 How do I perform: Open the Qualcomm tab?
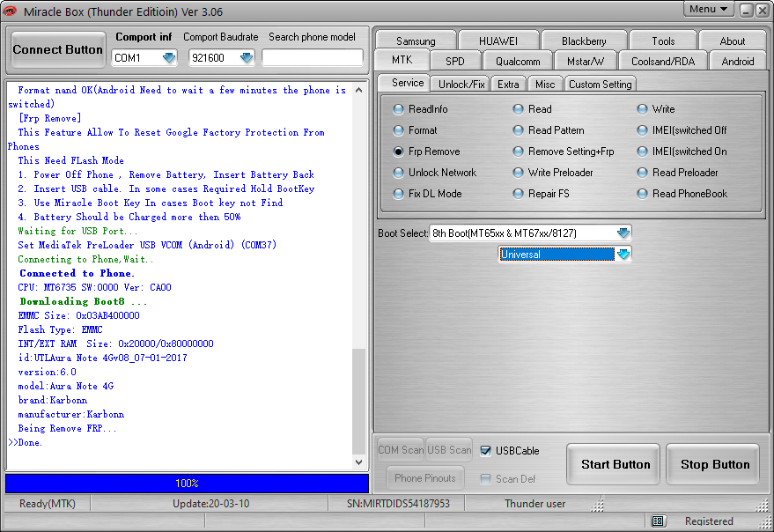518,62
